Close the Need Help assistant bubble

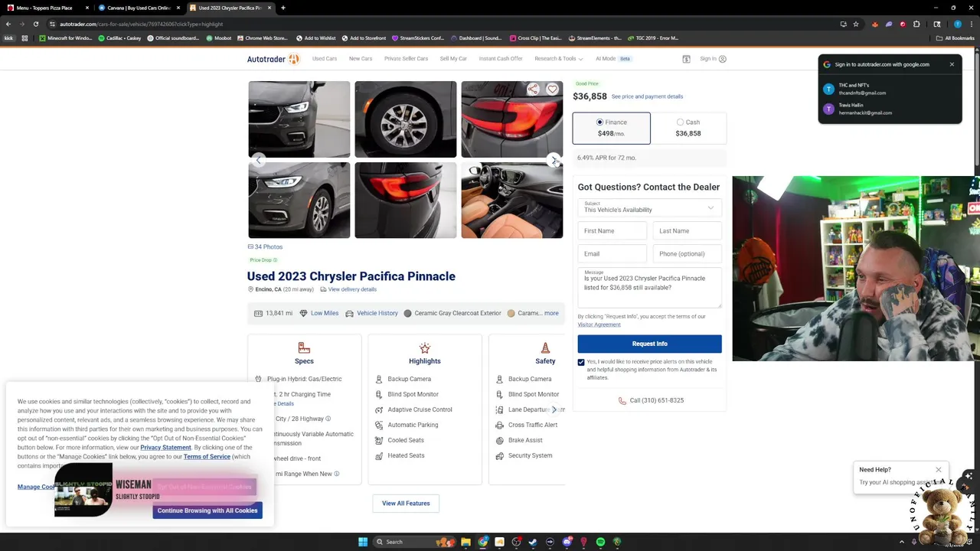pyautogui.click(x=938, y=470)
